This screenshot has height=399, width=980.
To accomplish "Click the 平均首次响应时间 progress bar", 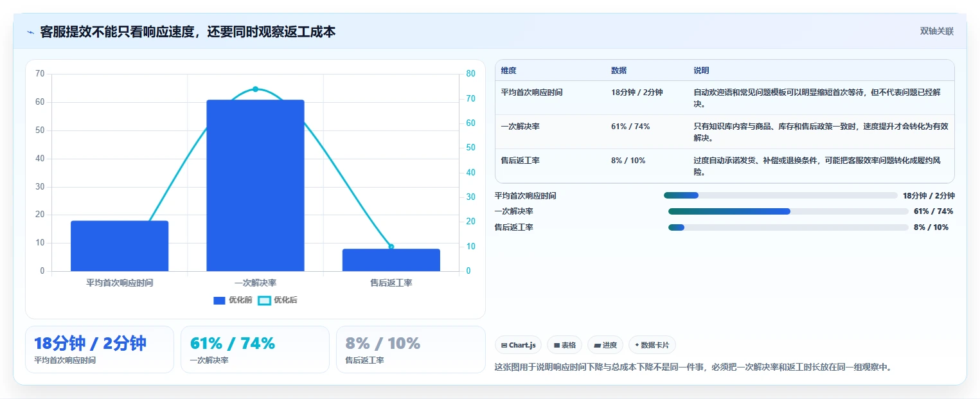I will [x=781, y=195].
